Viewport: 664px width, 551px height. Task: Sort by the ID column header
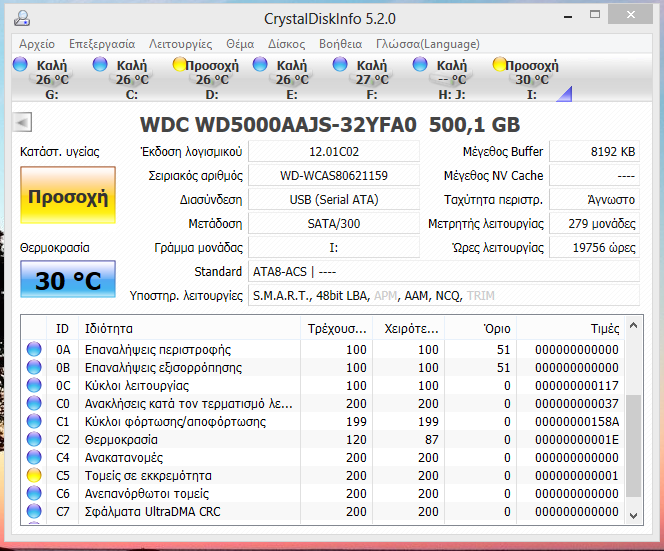[62, 328]
